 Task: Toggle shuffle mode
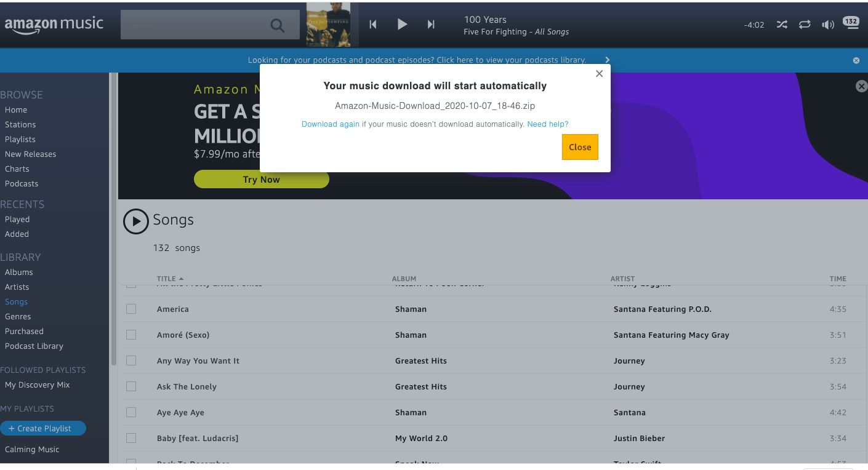point(782,25)
